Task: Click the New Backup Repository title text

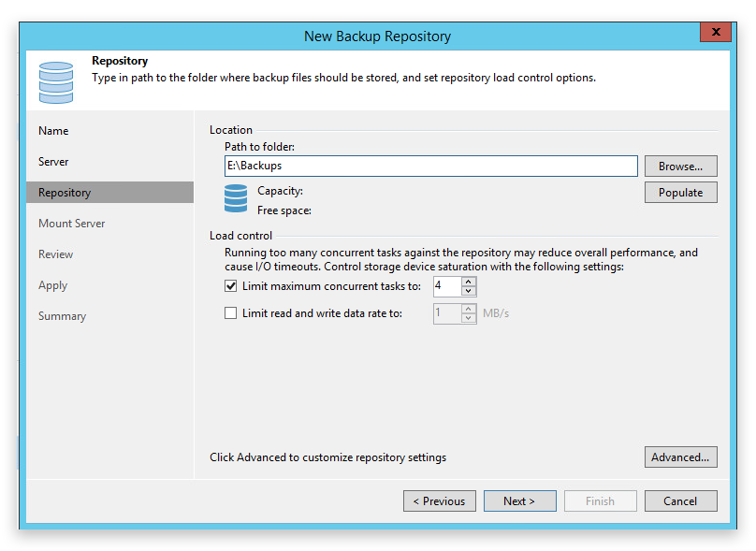Action: click(377, 36)
